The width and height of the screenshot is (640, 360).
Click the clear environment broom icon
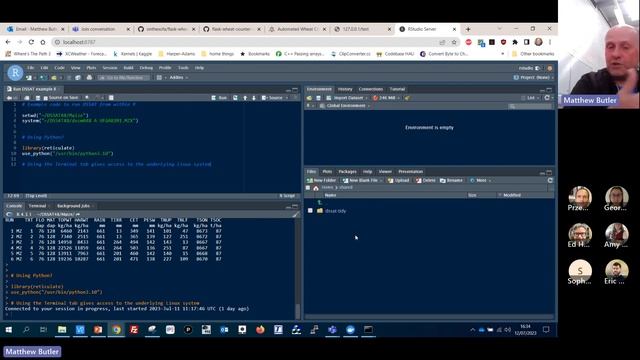coord(407,98)
